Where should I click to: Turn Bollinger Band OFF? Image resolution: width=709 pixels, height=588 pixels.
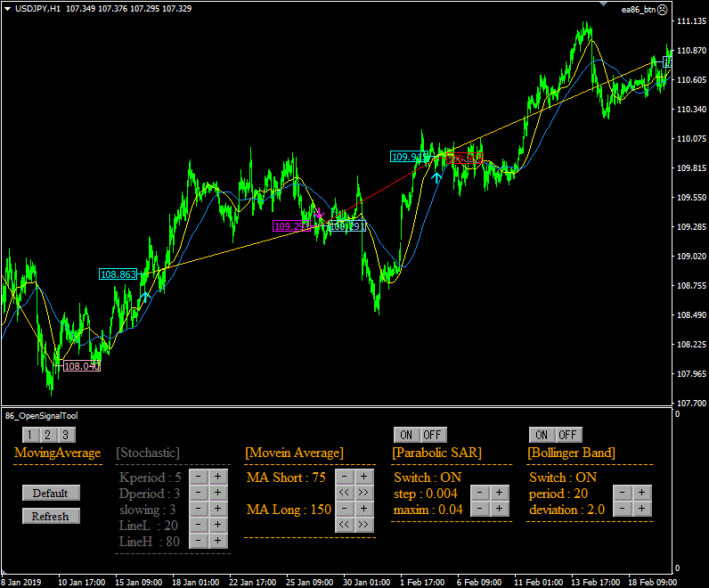(568, 435)
